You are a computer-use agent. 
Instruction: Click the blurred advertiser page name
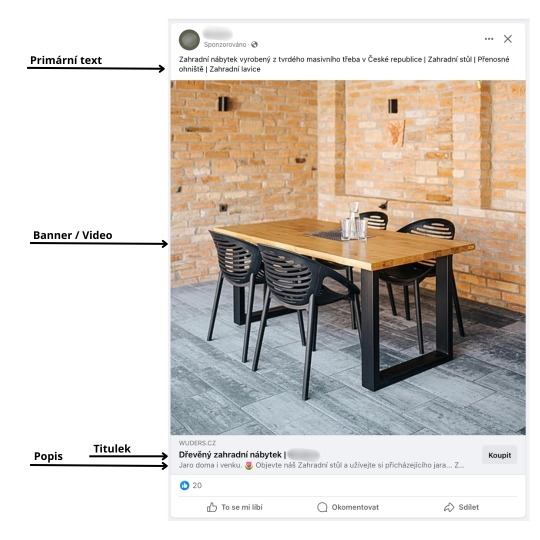217,34
